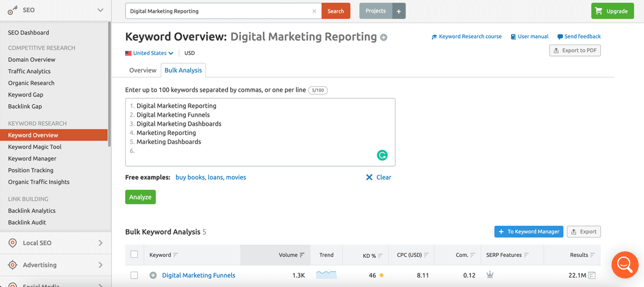
Task: Open the Digital Marketing Funnels keyword link
Action: [x=199, y=276]
